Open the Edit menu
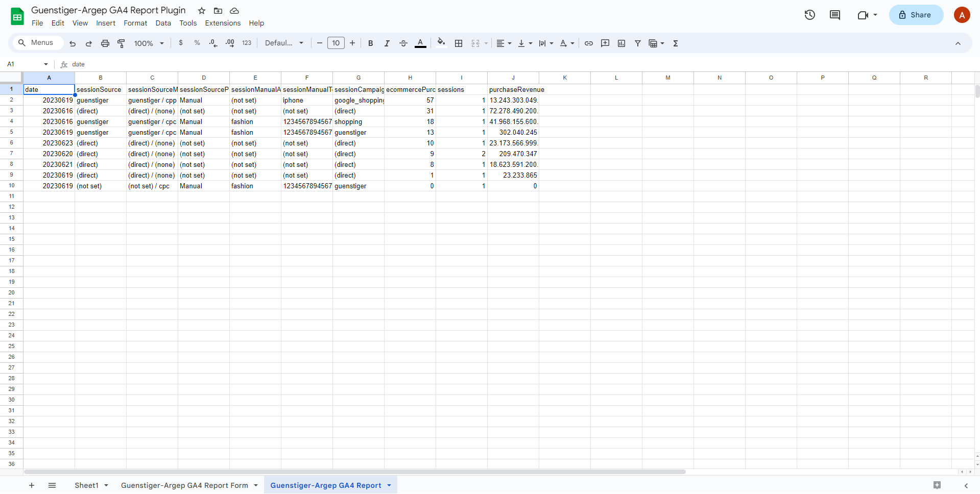Viewport: 980px width, 494px height. pyautogui.click(x=58, y=23)
